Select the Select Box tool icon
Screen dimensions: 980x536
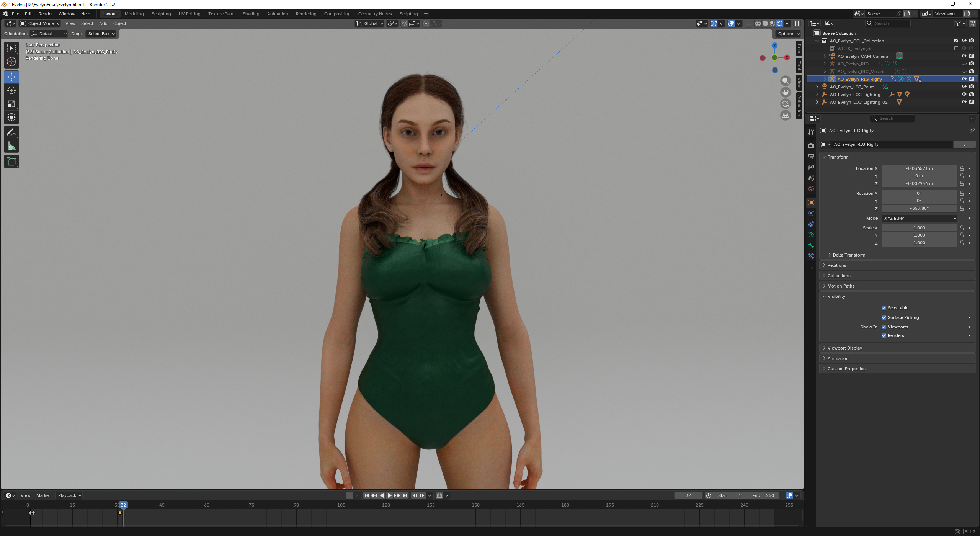coord(11,48)
